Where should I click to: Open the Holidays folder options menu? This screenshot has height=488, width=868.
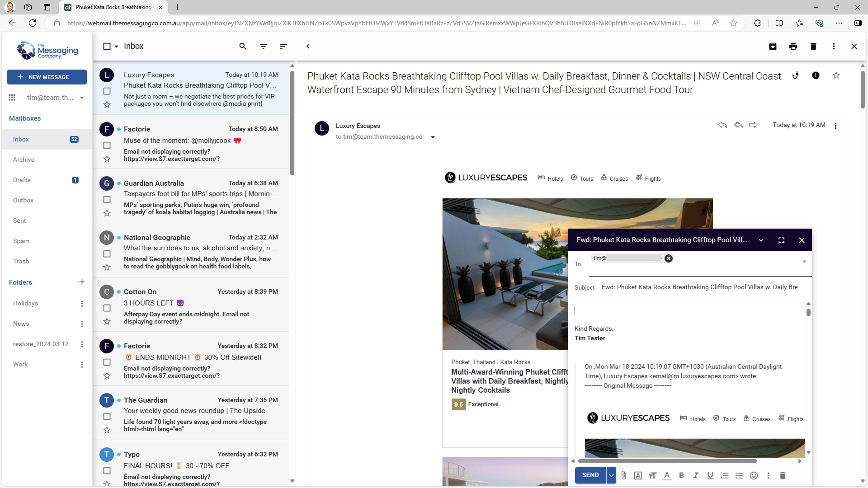[81, 303]
